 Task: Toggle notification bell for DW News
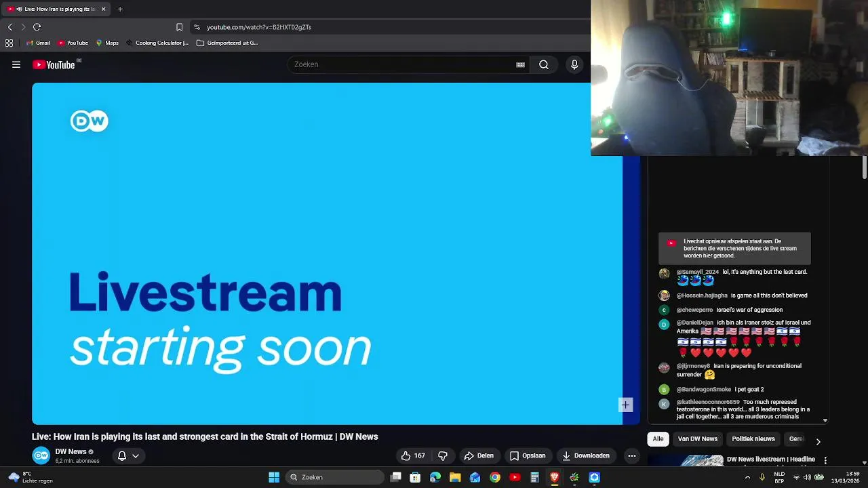122,455
